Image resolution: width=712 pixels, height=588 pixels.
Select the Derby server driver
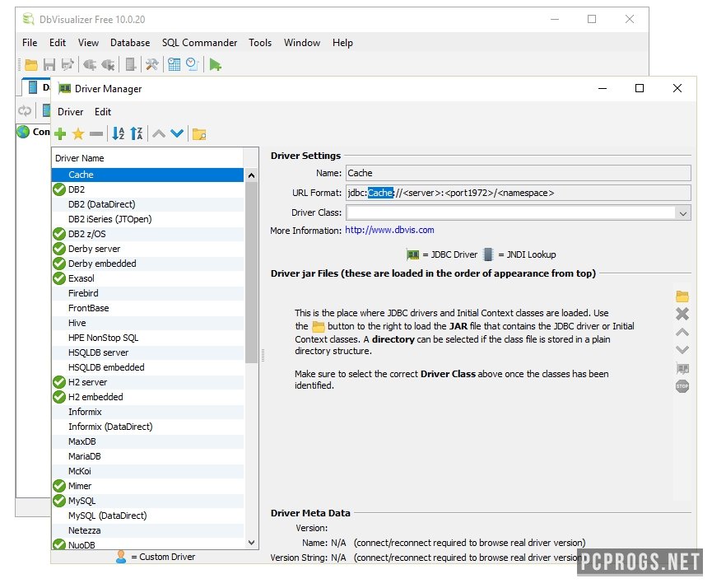(147, 249)
